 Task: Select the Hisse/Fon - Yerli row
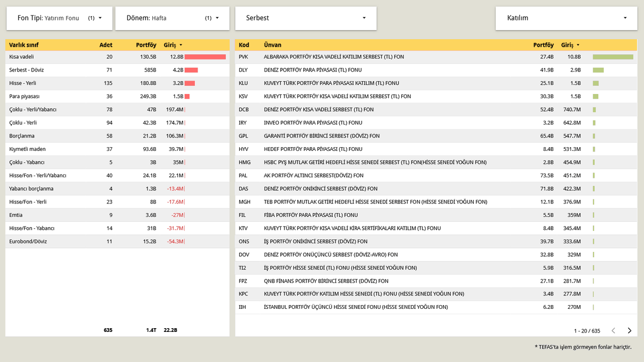(118, 201)
